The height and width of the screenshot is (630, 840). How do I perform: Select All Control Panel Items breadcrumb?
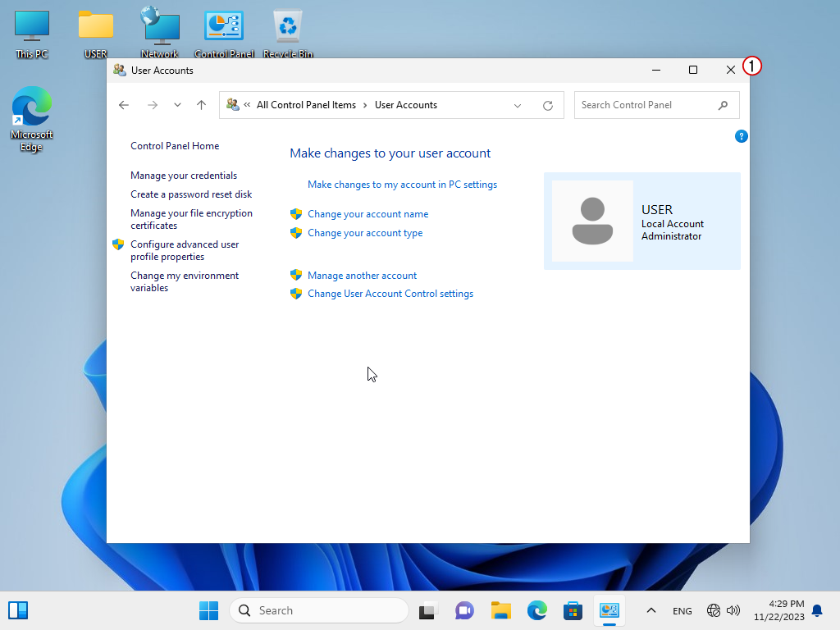click(x=306, y=105)
